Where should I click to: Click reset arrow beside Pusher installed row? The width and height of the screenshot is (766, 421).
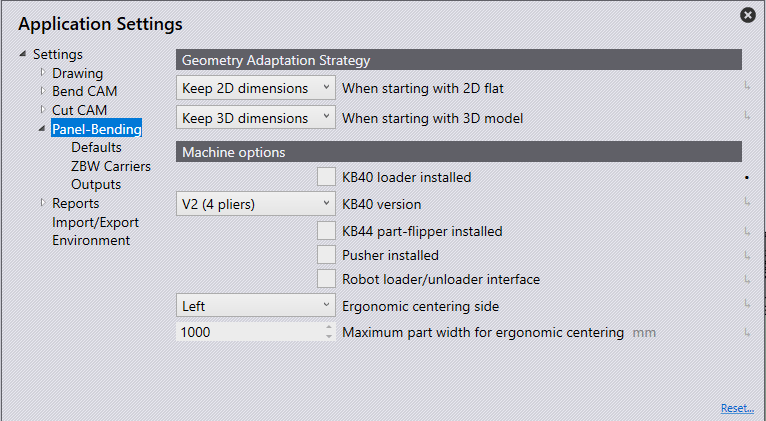coord(746,255)
